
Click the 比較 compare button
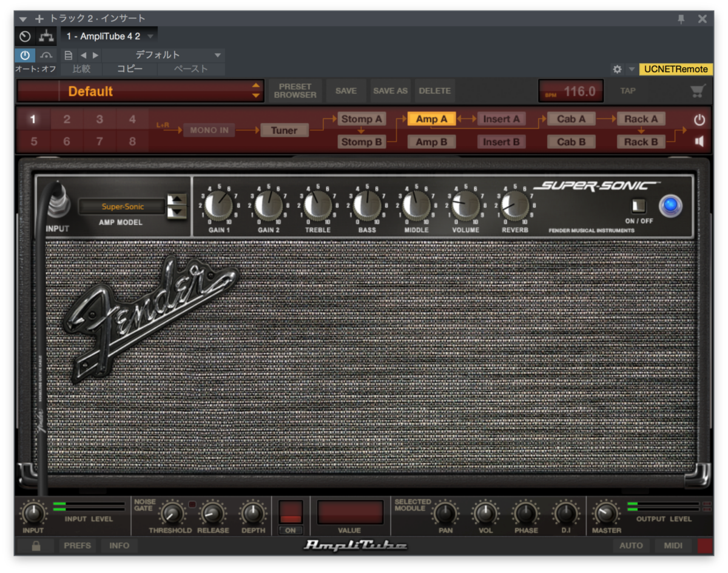81,69
